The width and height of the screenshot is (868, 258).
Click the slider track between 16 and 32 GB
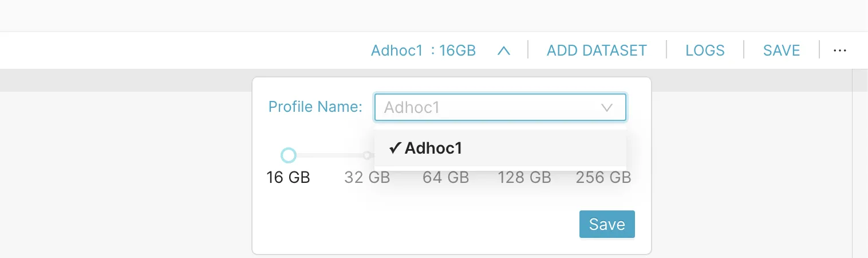(x=329, y=155)
